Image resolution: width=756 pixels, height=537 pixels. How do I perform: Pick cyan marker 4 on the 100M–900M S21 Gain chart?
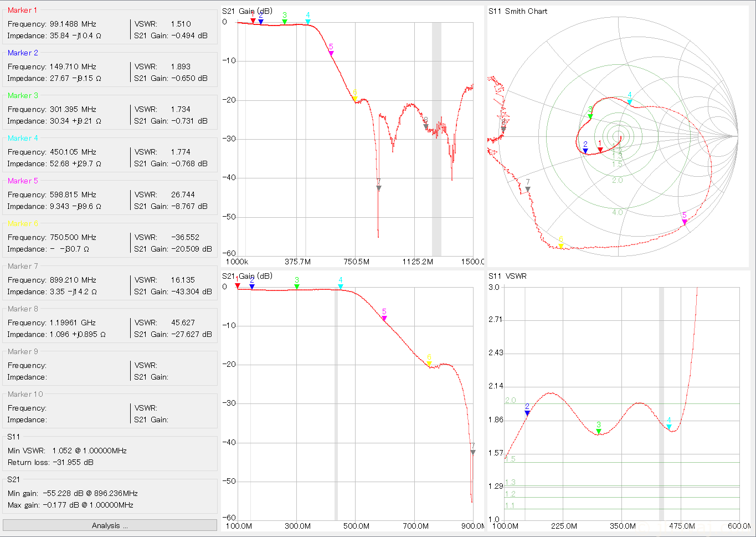pos(341,287)
